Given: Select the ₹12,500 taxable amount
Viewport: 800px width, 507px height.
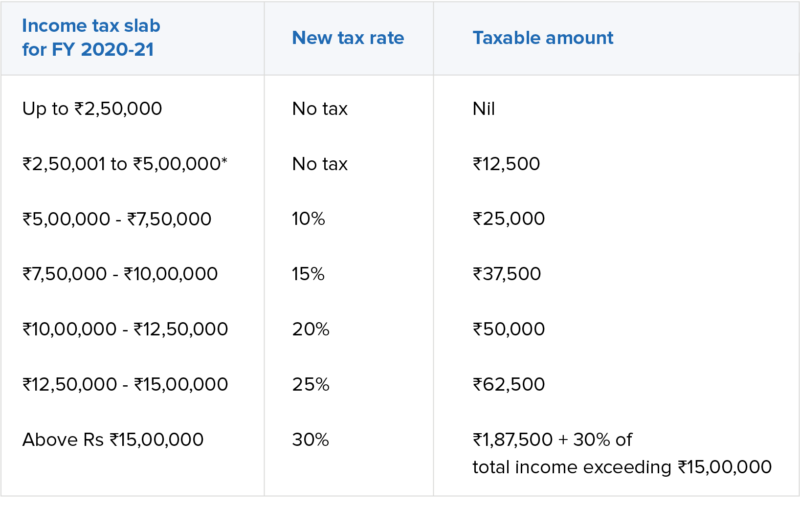Looking at the screenshot, I should [x=506, y=163].
